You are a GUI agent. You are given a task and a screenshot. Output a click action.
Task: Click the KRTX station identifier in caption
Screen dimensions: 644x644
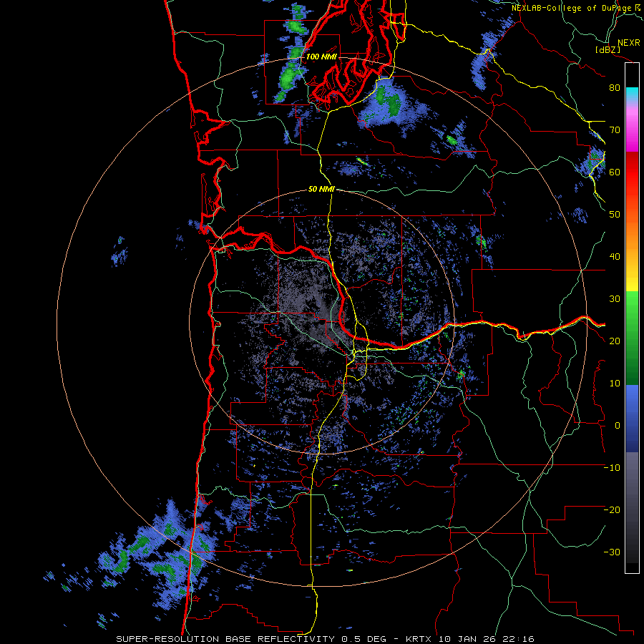420,639
